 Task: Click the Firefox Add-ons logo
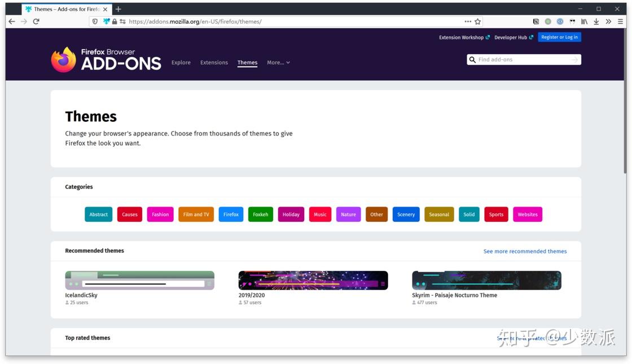point(106,60)
